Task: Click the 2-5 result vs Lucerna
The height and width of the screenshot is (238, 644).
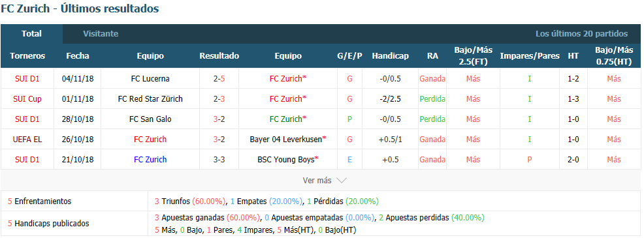Action: click(x=219, y=79)
